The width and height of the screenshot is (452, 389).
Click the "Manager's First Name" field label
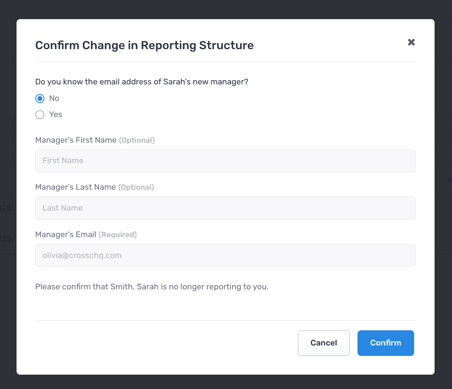pos(76,140)
